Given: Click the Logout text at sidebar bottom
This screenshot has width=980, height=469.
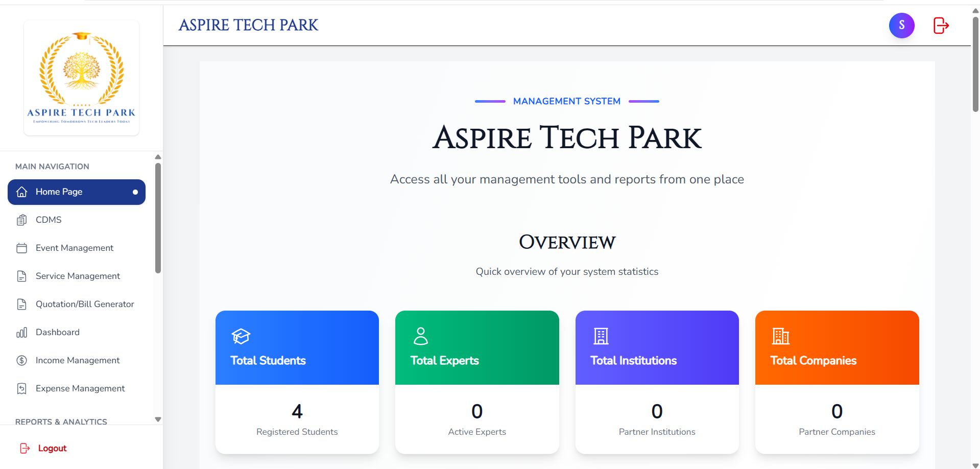Looking at the screenshot, I should coord(52,448).
